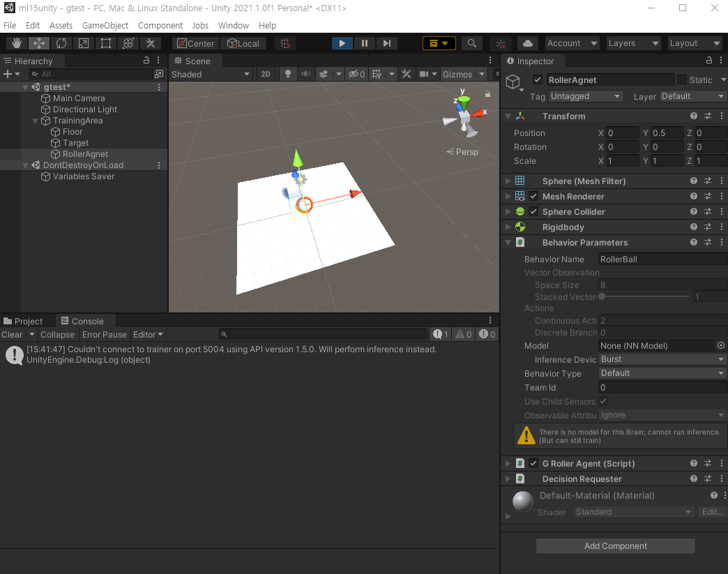
Task: Select the Scale tool
Action: [x=84, y=43]
